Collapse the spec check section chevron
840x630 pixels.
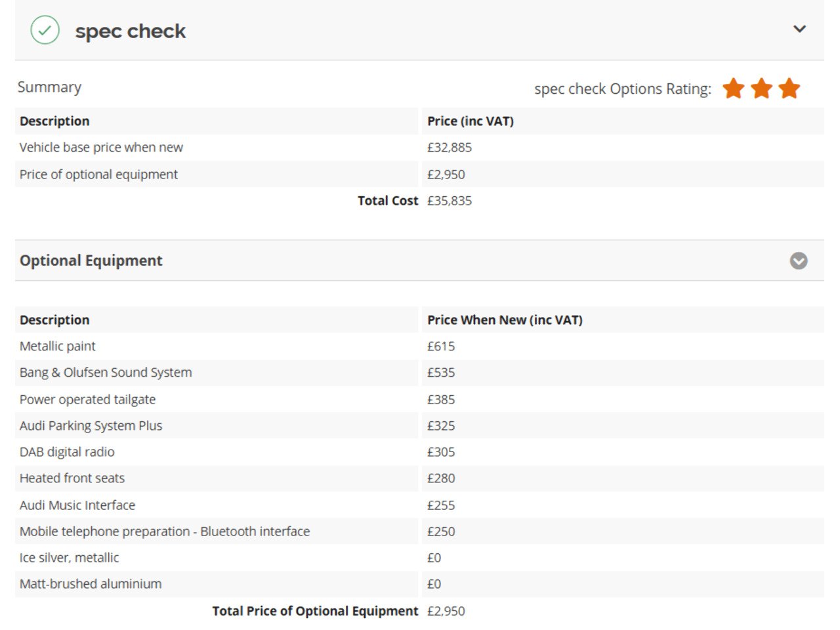[799, 29]
